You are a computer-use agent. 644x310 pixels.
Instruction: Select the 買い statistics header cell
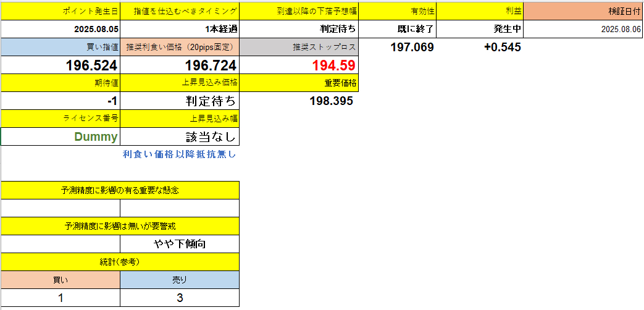pyautogui.click(x=61, y=280)
